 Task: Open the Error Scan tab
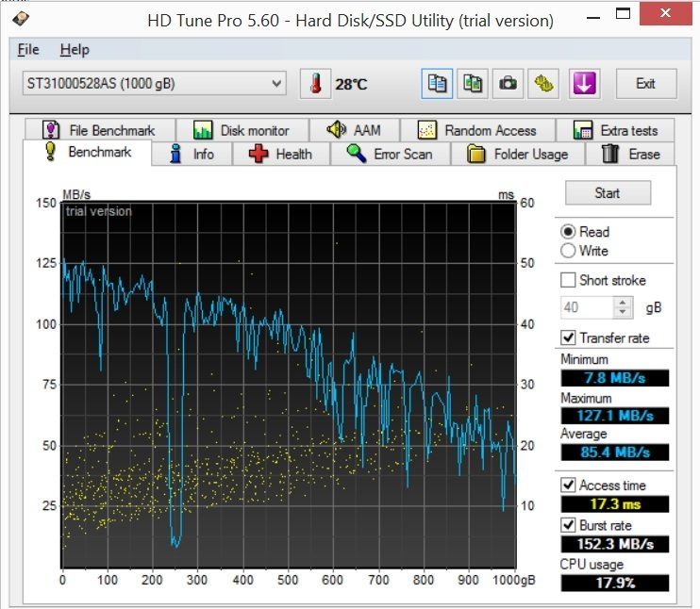click(x=391, y=154)
